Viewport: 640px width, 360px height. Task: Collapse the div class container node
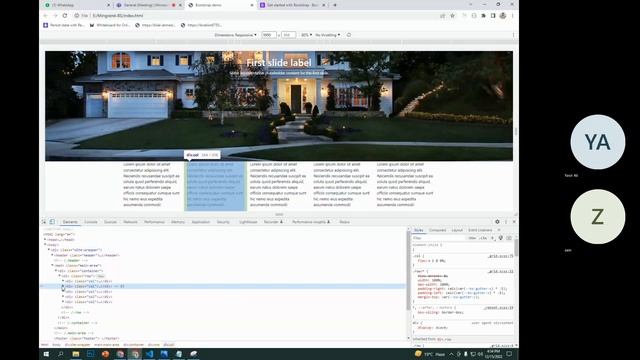[x=56, y=271]
